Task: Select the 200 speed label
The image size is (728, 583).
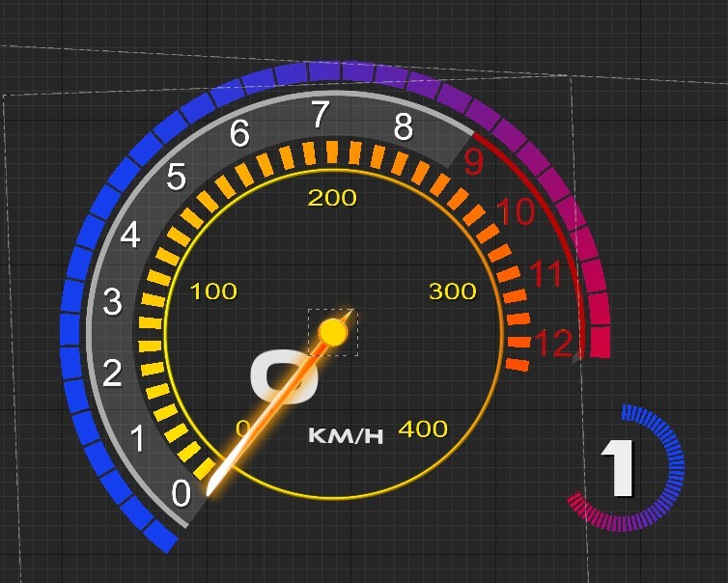Action: pyautogui.click(x=332, y=198)
